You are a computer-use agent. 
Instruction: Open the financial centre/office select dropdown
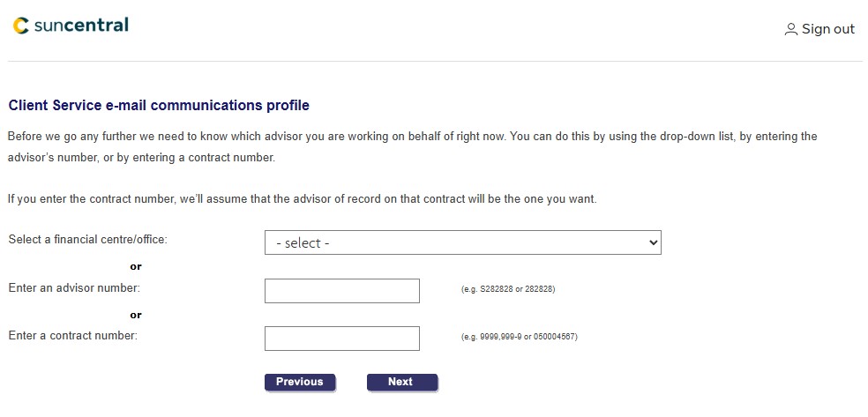coord(462,242)
